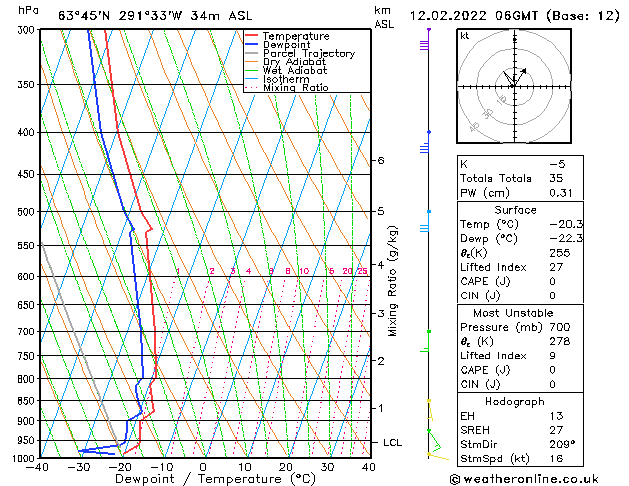Click the '6' km altitude label
The height and width of the screenshot is (486, 629).
pos(381,160)
